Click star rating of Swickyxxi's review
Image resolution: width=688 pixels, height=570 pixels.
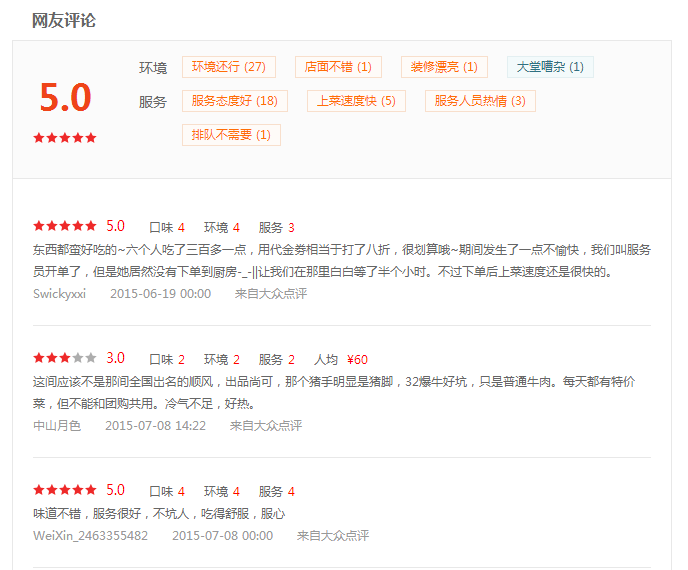65,226
